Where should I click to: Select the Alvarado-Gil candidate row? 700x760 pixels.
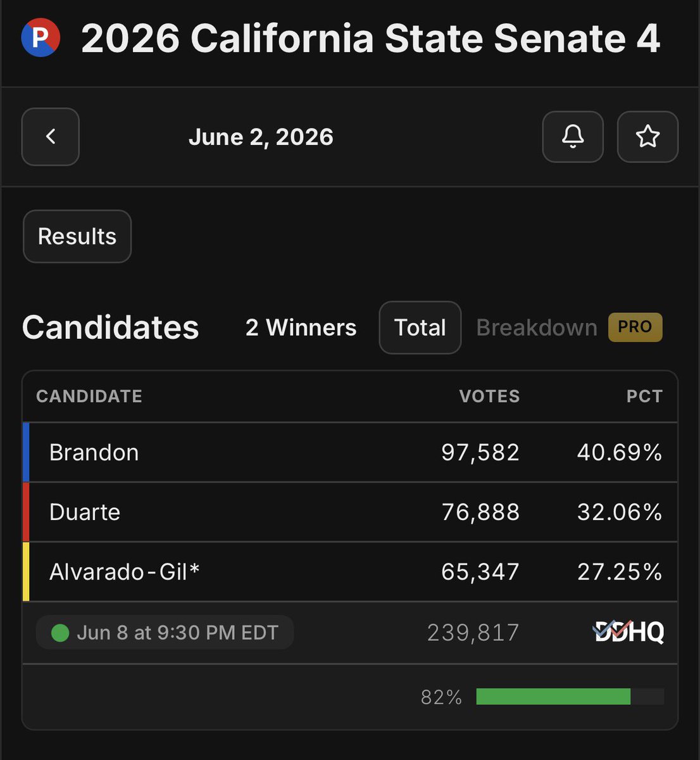pos(350,571)
